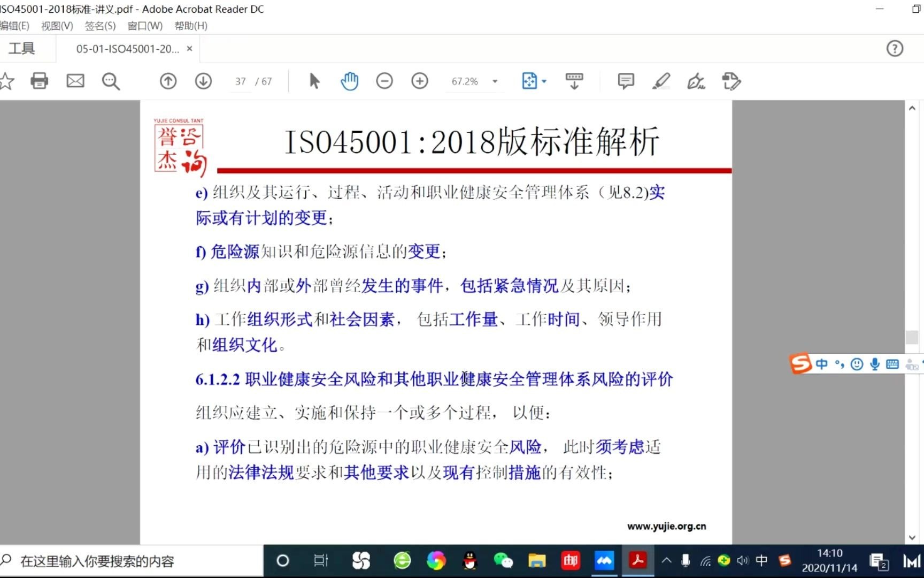
Task: Start voice input on Sogou bar
Action: (x=875, y=364)
